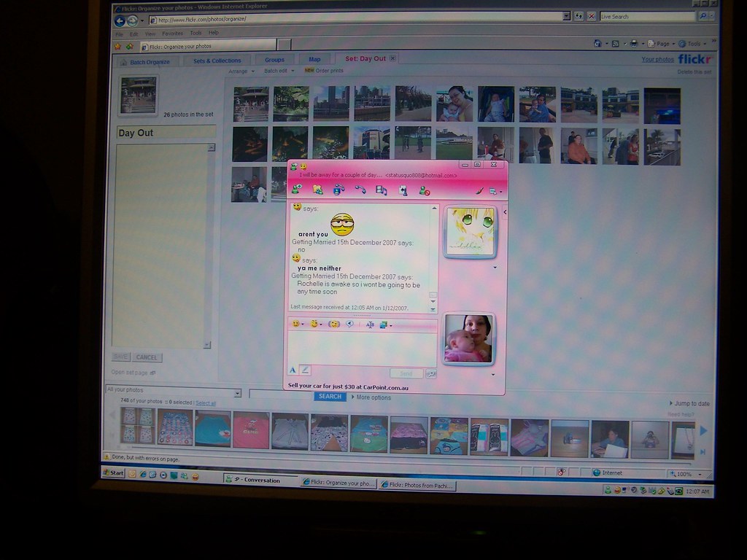Click the search icon next to Send
The width and height of the screenshot is (747, 560).
click(x=431, y=374)
